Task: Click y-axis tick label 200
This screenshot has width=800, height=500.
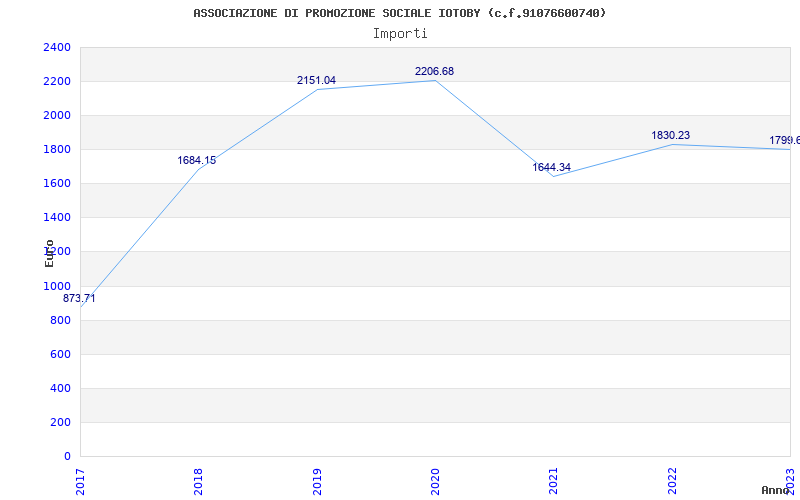Action: point(60,422)
